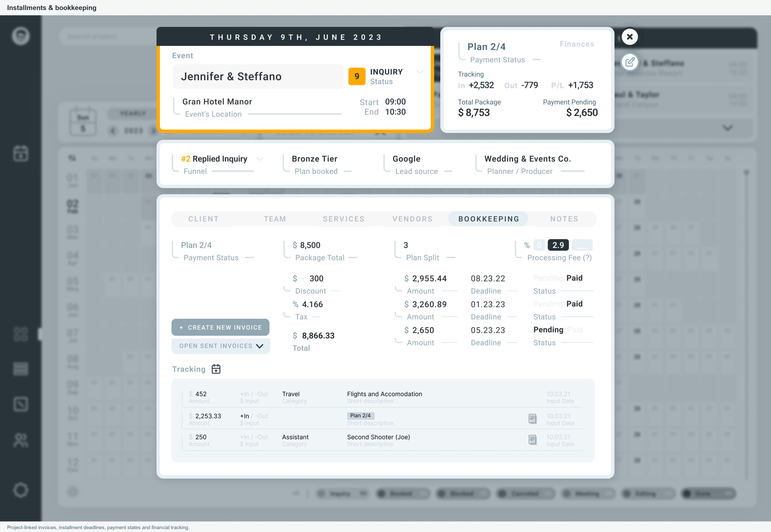Switch to the Team tab

[275, 219]
